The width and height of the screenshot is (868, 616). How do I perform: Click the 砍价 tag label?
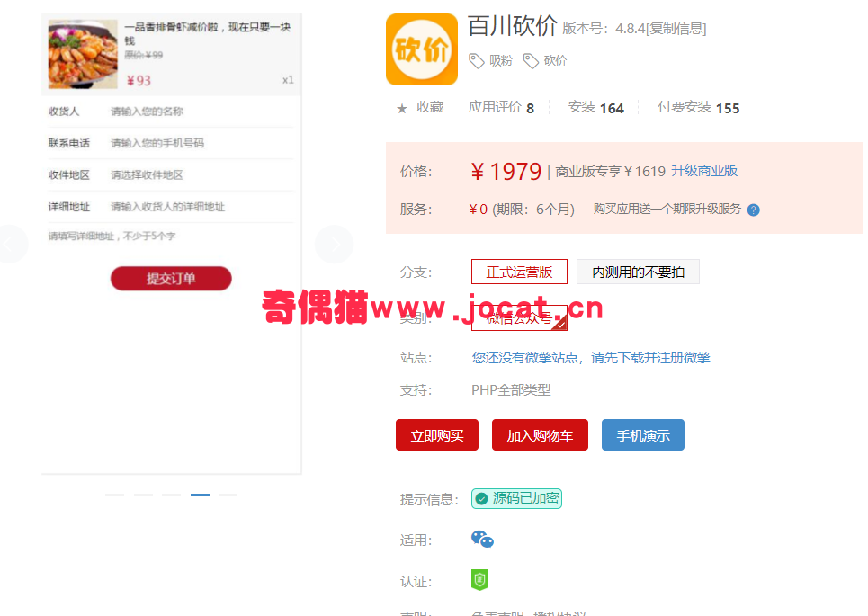click(555, 61)
